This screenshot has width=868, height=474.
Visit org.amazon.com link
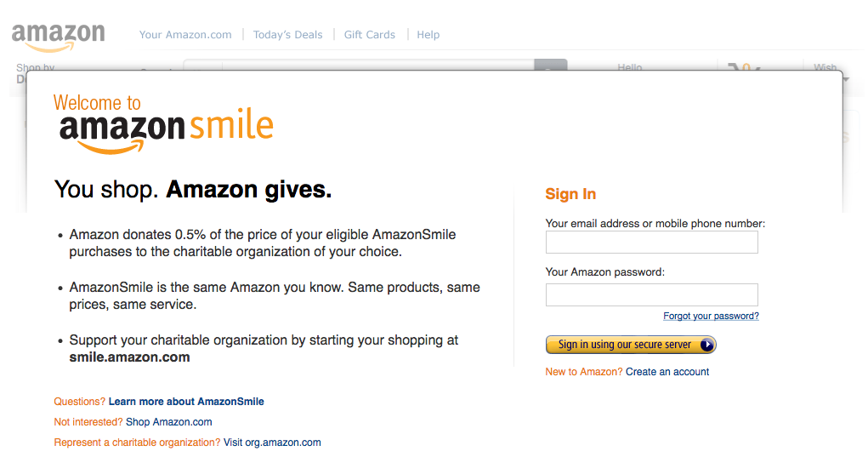tap(272, 443)
